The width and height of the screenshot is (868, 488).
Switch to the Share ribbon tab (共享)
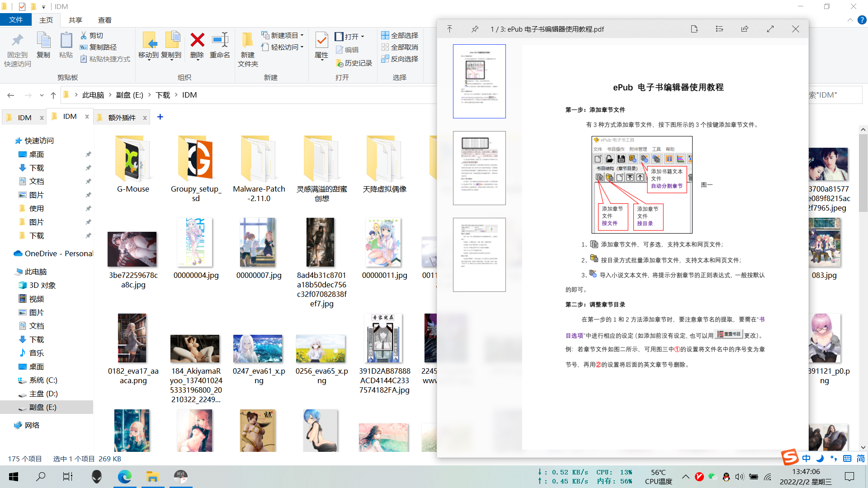click(75, 20)
